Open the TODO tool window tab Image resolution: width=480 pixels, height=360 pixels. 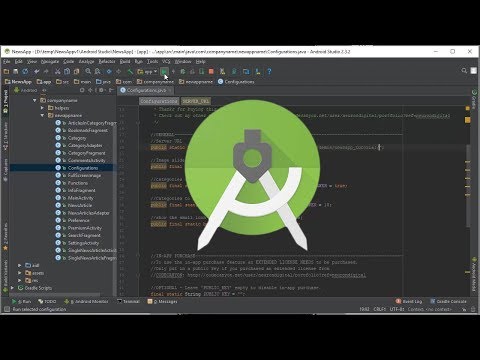coord(47,301)
